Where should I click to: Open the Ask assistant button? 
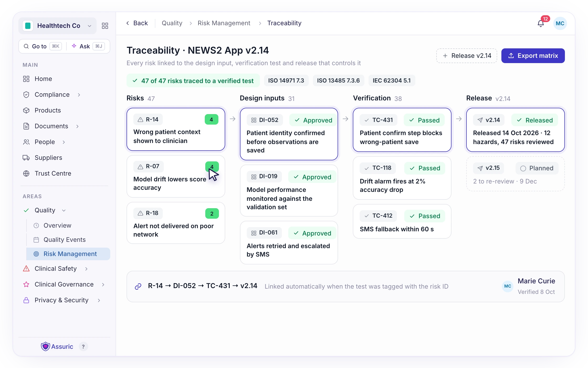(88, 46)
